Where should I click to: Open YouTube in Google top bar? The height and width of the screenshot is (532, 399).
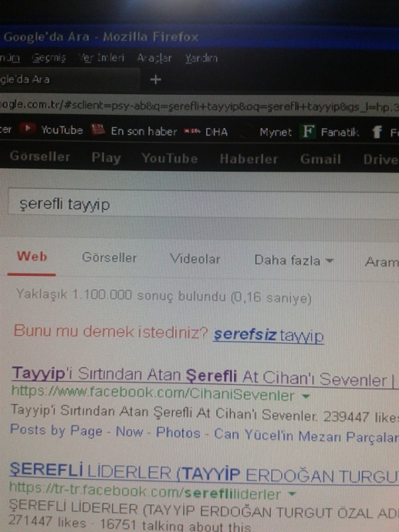click(170, 159)
